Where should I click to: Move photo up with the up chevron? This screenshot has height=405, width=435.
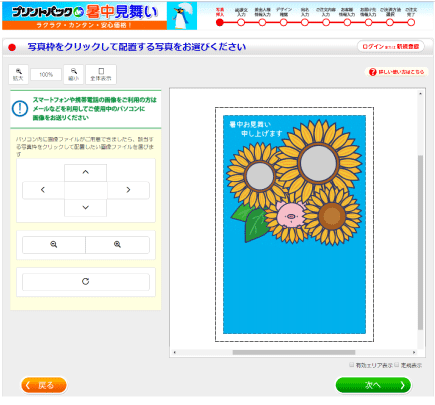tap(86, 173)
